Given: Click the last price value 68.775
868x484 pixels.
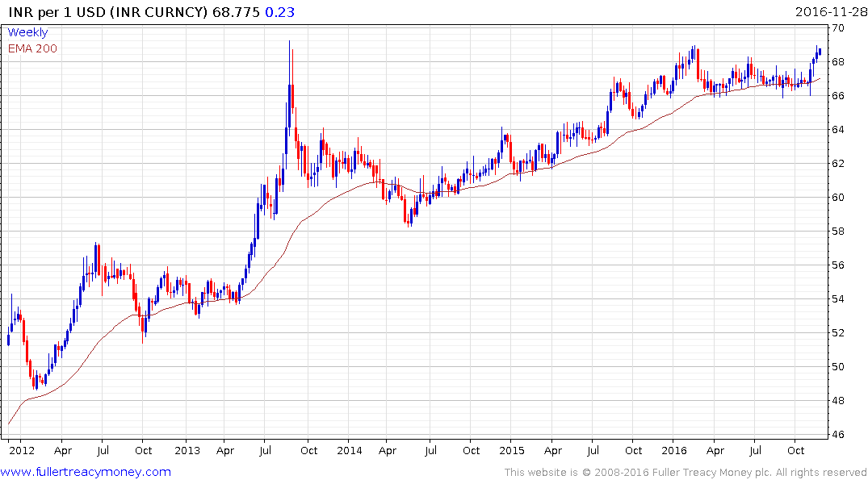Looking at the screenshot, I should [x=236, y=12].
